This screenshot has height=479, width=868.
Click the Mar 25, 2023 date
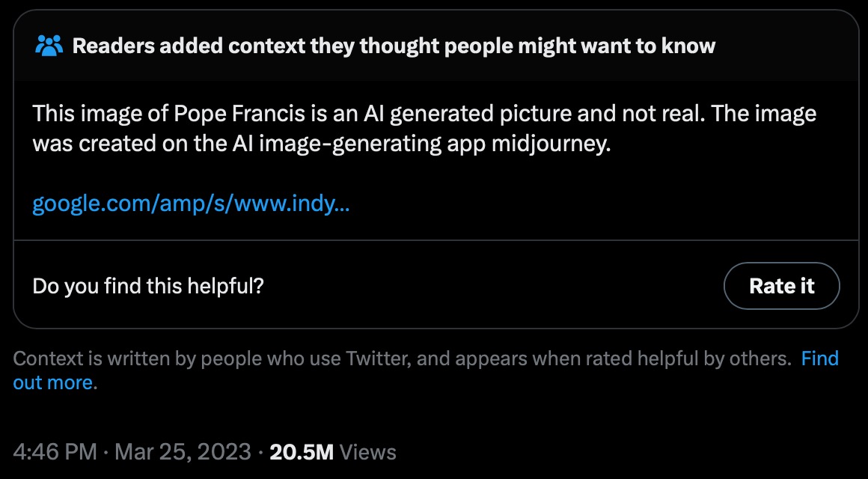point(183,452)
